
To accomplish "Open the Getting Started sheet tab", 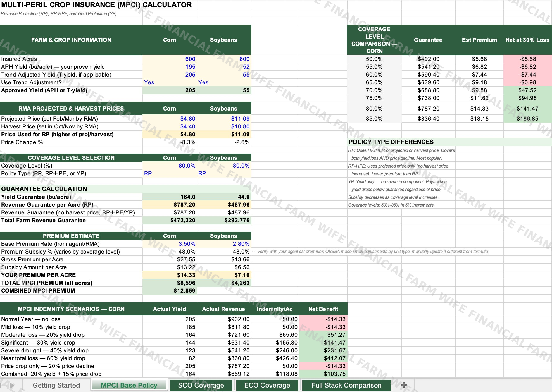I will 56,385.
